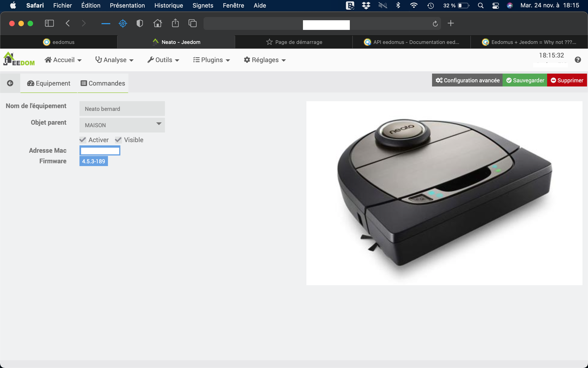Open the help question mark icon
The width and height of the screenshot is (588, 368).
pyautogui.click(x=578, y=60)
